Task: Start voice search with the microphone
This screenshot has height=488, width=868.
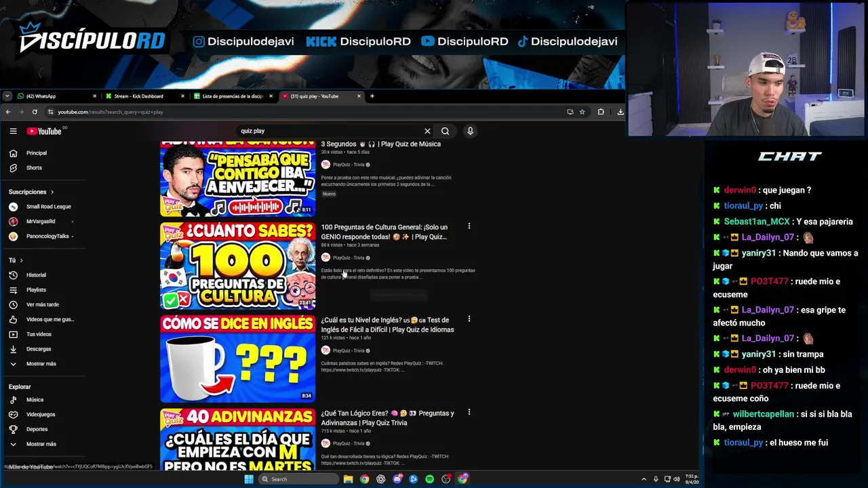Action: point(470,131)
